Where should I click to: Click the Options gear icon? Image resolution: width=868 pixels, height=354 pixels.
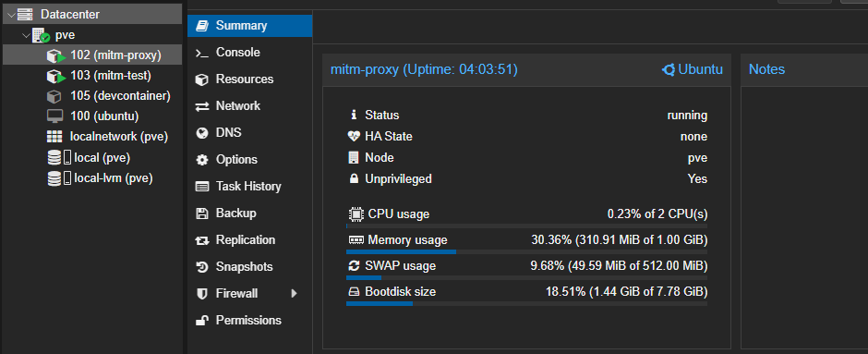[202, 160]
